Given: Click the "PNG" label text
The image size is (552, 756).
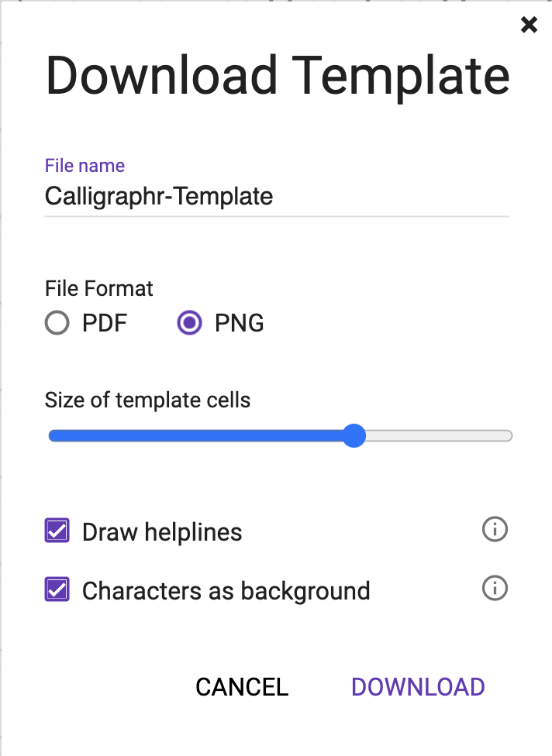Looking at the screenshot, I should pos(240,322).
